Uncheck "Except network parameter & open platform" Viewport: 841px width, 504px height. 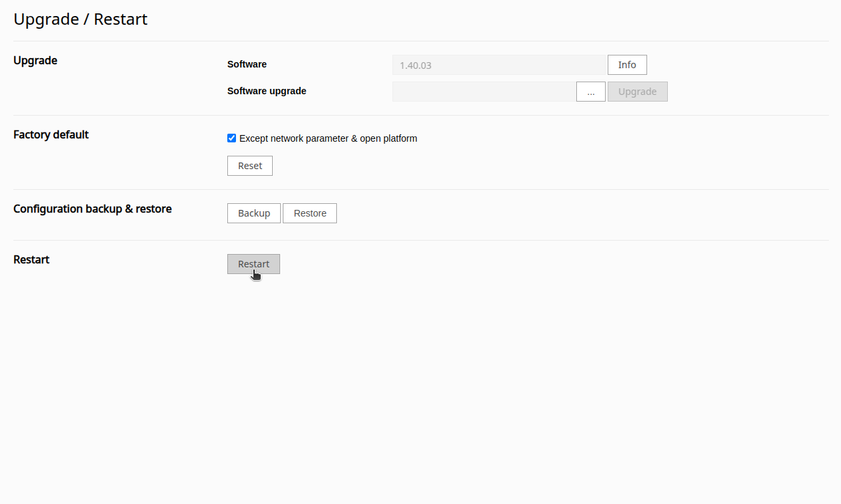click(231, 138)
